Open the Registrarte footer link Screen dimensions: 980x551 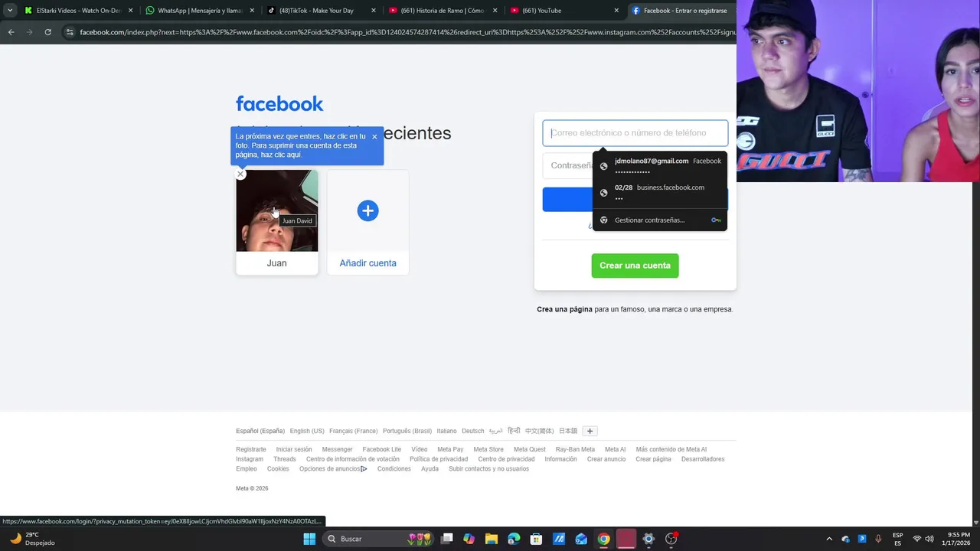coord(251,449)
